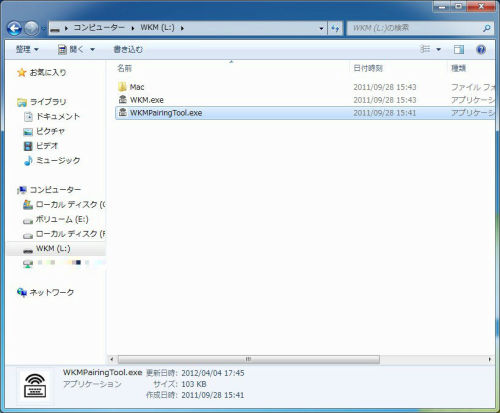Click the drive icon beside ボリューム (E:)
This screenshot has height=413, width=500.
(x=28, y=221)
